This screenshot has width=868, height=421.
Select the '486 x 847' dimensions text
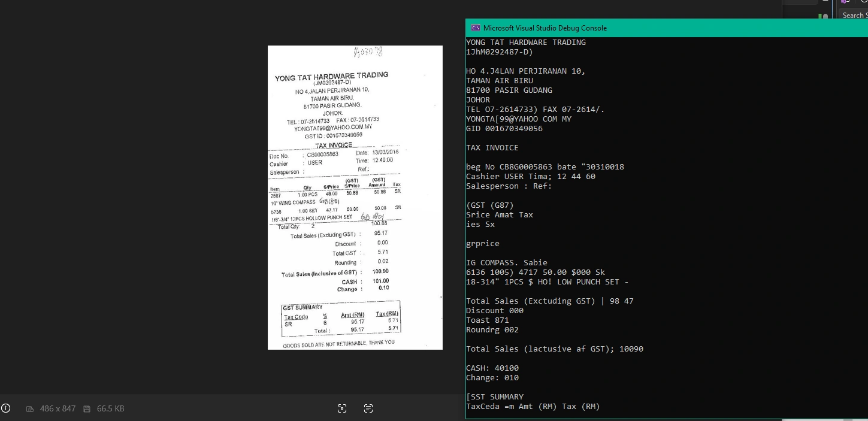pos(58,409)
